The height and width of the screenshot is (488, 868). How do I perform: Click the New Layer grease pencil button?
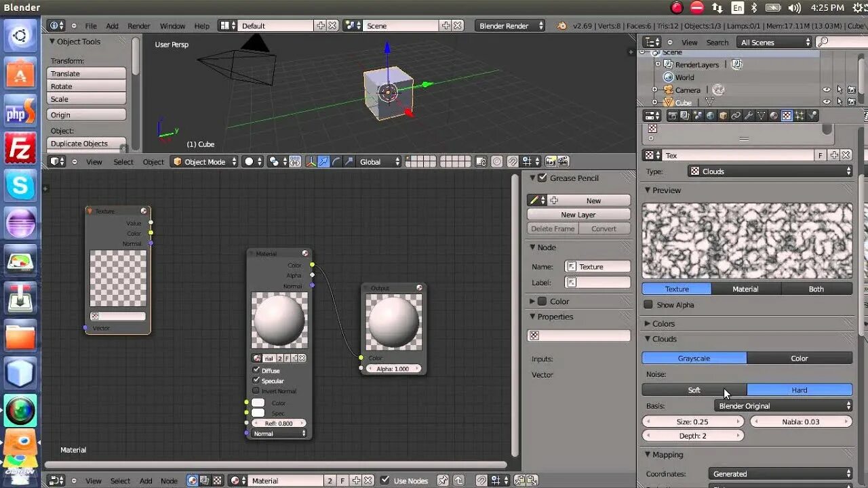pyautogui.click(x=578, y=214)
